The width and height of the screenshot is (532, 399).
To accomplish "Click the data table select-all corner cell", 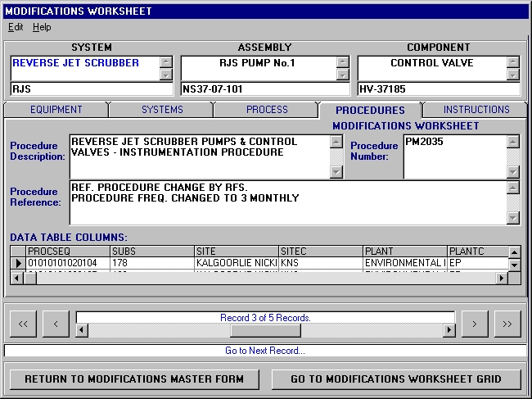I will (18, 252).
